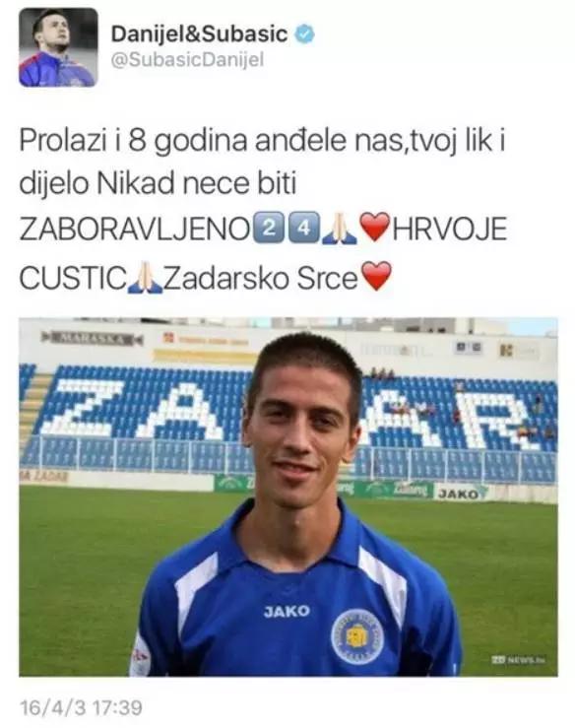Click the club crest on the jersey
Viewport: 575px width, 728px height.
[x=356, y=636]
